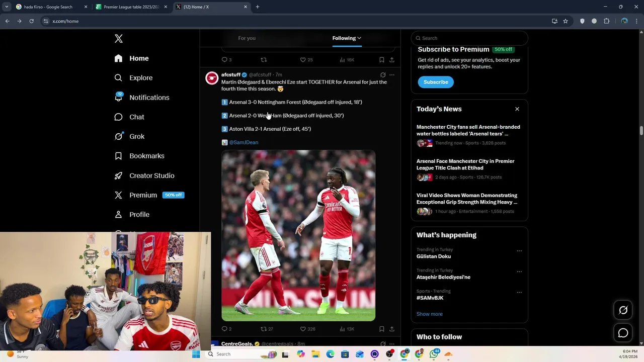The height and width of the screenshot is (362, 644).
Task: Select the Home / X browser tab
Action: click(x=211, y=7)
